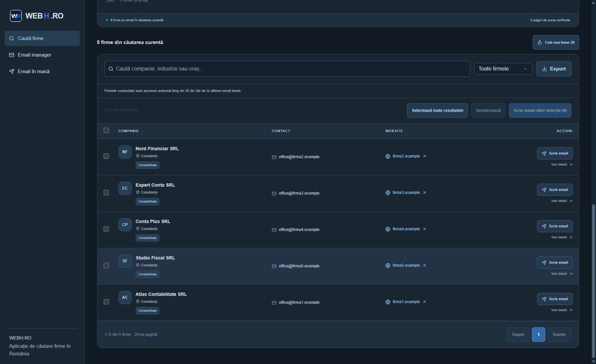Click the AC avatar of Atlas Contabilitate
596x364 pixels.
(x=125, y=297)
